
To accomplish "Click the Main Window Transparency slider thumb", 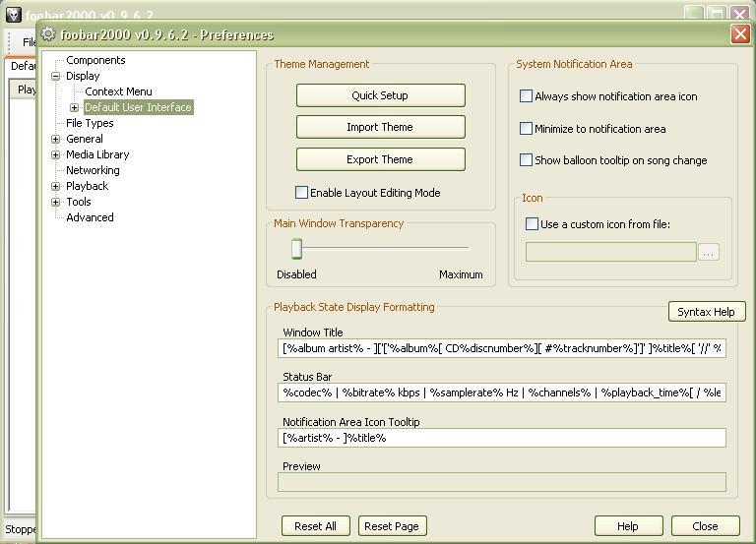I will (x=296, y=249).
